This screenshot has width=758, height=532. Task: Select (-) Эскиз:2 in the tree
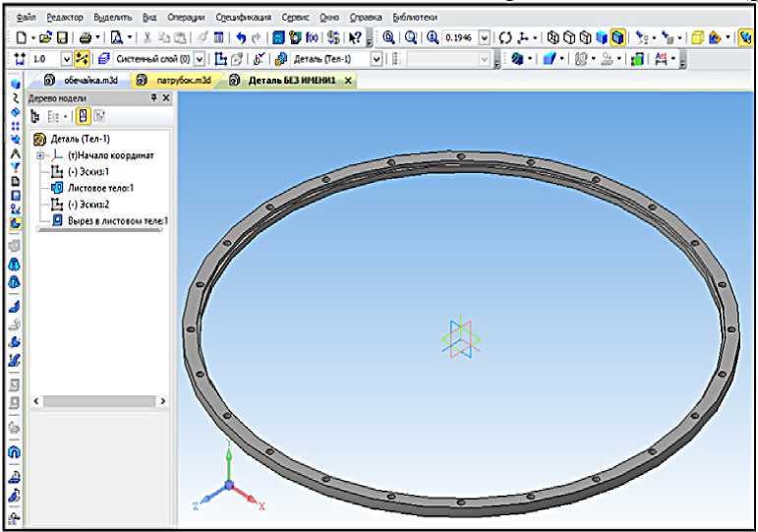[88, 205]
